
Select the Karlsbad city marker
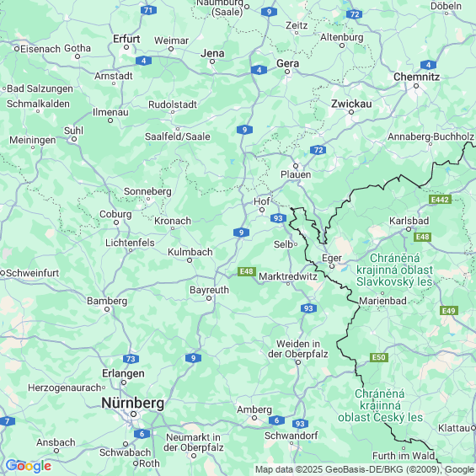point(409,229)
